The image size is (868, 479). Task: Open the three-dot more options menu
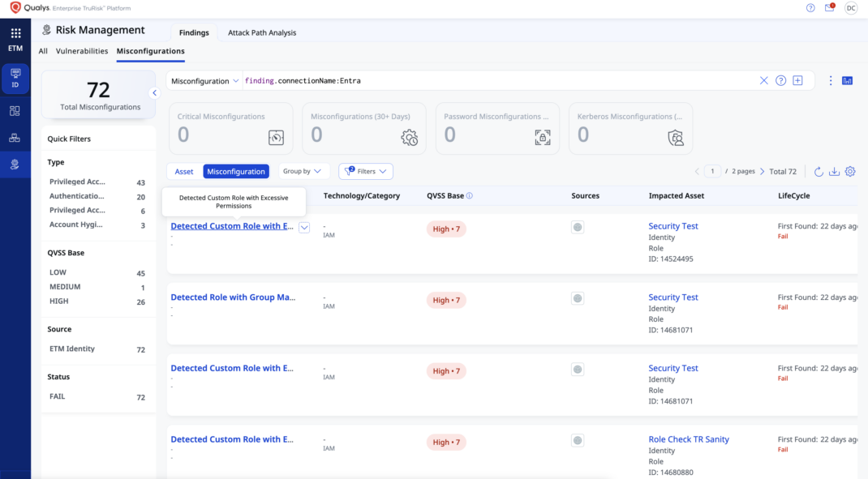[x=831, y=81]
